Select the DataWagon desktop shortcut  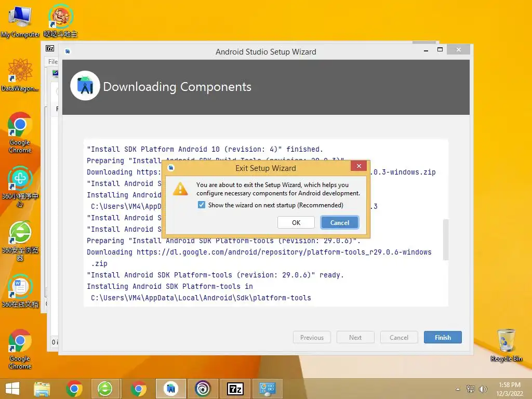[x=20, y=75]
